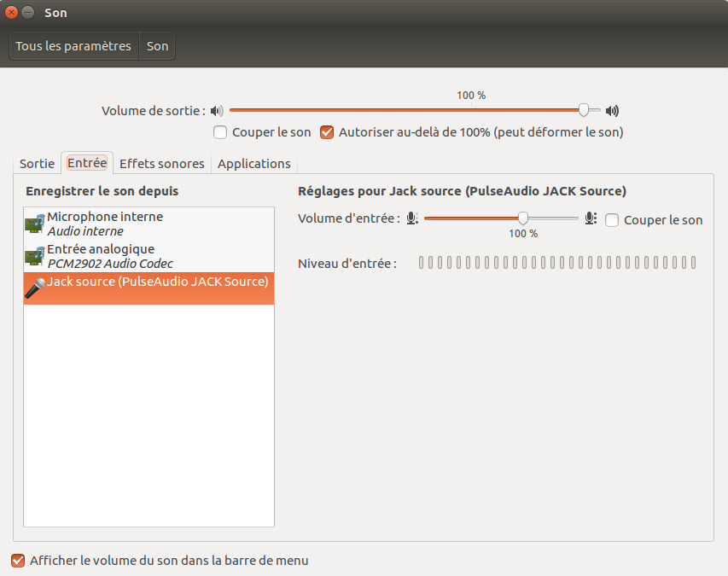Viewport: 728px width, 576px height.
Task: Click the high volume speaker icon
Action: (x=612, y=111)
